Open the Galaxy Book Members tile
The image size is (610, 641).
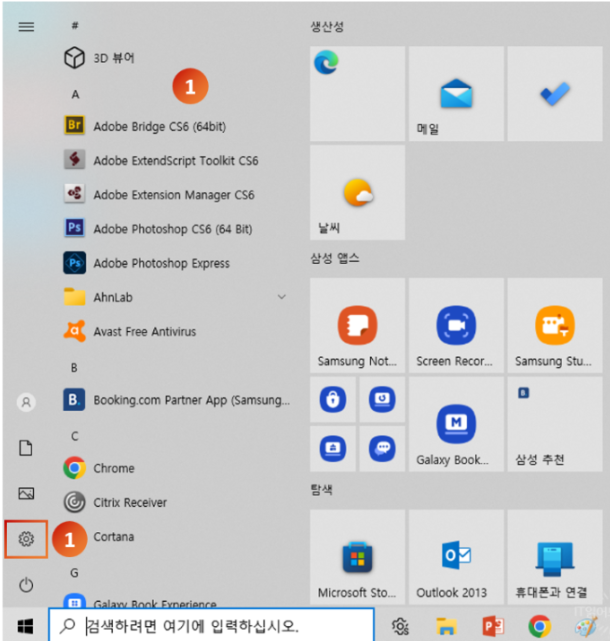[456, 424]
